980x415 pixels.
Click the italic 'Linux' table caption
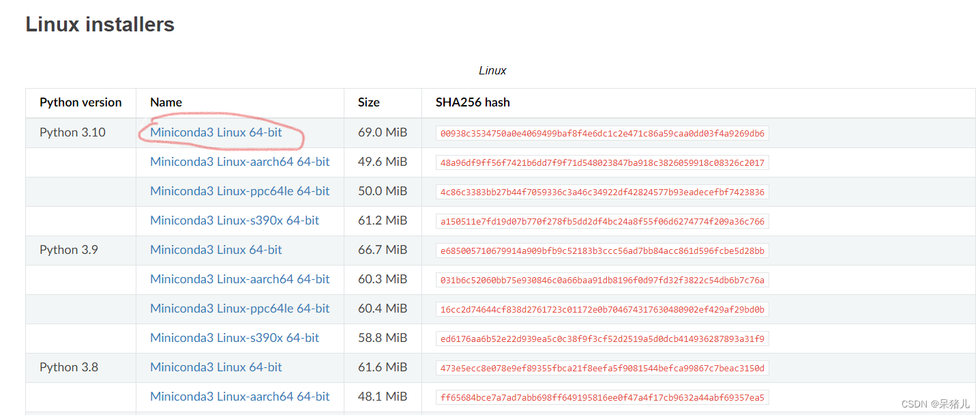point(492,71)
